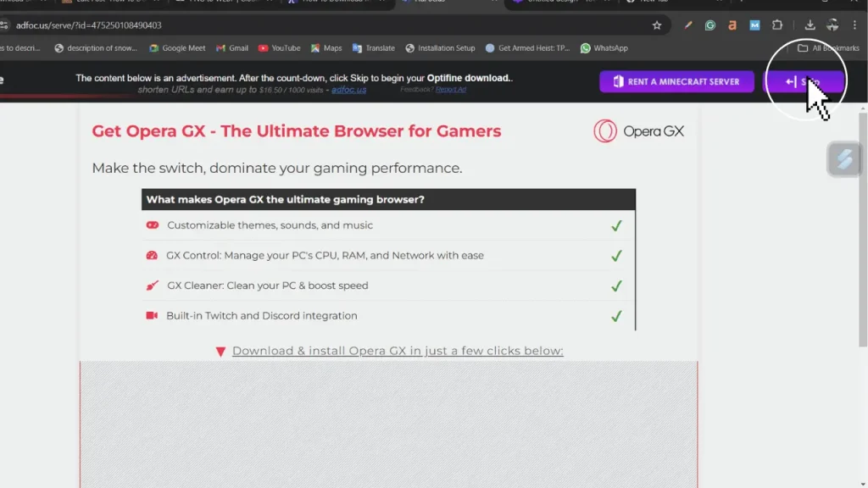Open the All Bookmarks folder
The height and width of the screenshot is (488, 868).
point(829,48)
